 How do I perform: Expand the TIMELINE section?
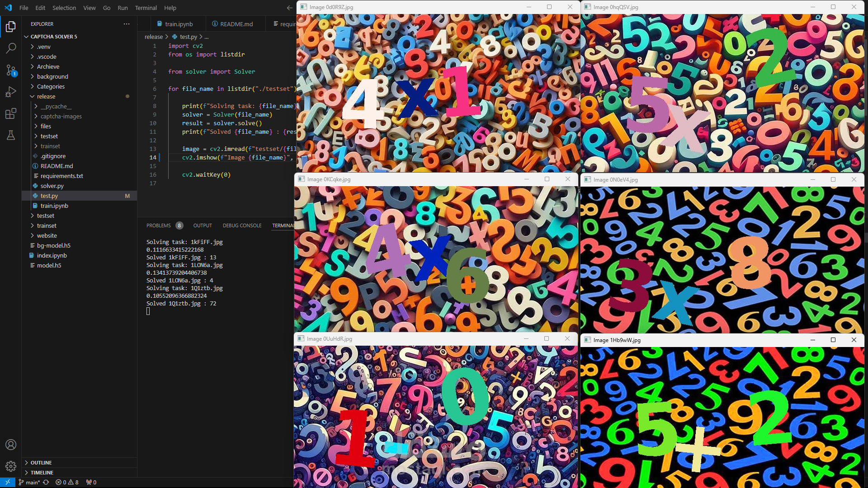tap(43, 472)
